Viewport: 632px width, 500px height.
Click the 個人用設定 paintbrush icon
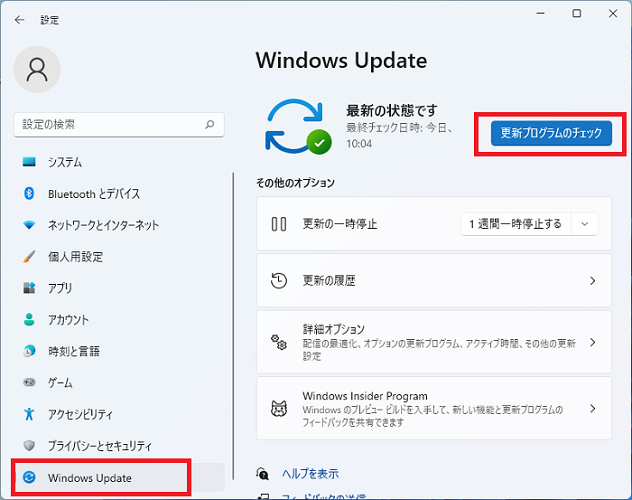(29, 256)
